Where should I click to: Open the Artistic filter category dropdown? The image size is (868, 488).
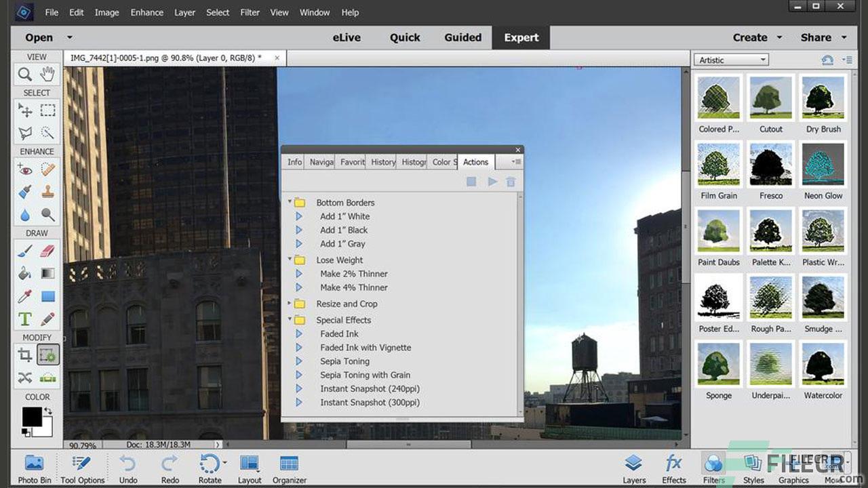730,60
